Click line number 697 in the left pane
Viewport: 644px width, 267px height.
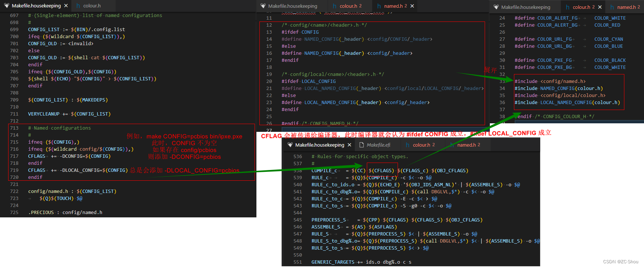coord(14,15)
